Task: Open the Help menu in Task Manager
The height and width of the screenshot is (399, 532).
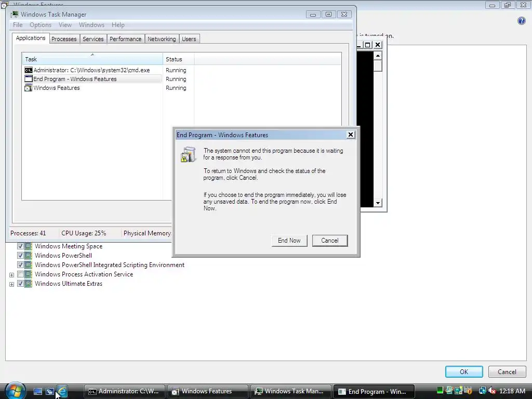Action: click(x=118, y=25)
